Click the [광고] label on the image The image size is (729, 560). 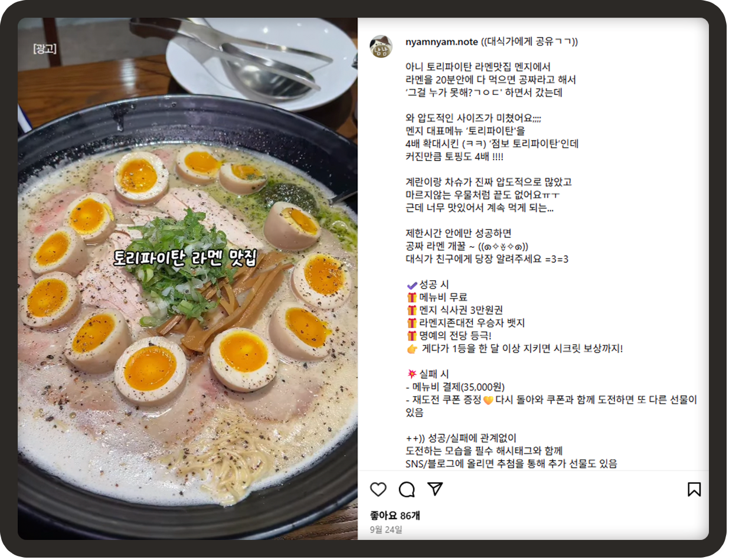tap(45, 48)
